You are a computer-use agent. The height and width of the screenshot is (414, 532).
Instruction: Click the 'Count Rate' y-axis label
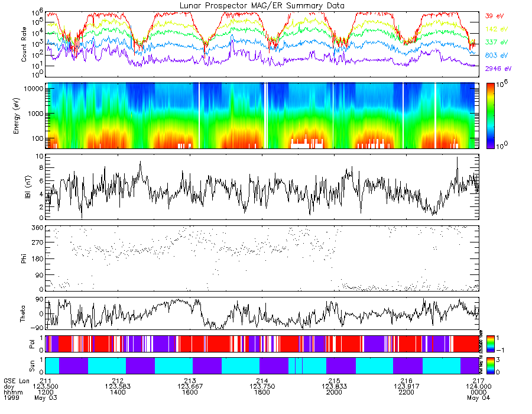24,44
